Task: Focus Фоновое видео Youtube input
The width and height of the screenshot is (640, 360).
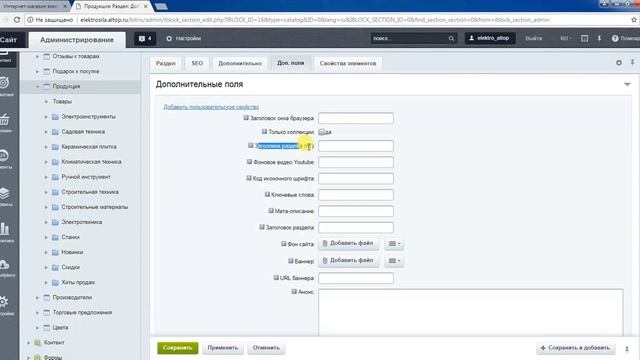Action: pyautogui.click(x=356, y=162)
